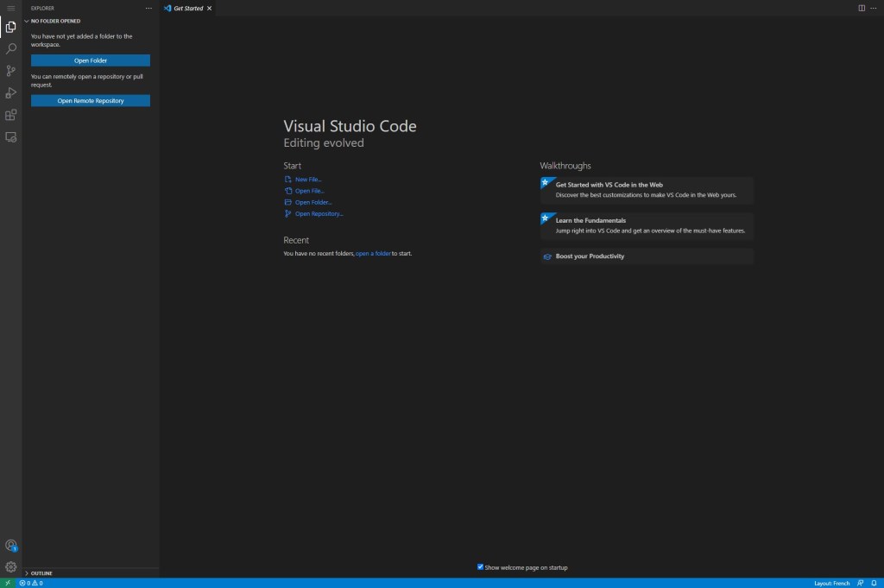Open the Extensions view
Viewport: 884px width, 588px height.
click(10, 114)
